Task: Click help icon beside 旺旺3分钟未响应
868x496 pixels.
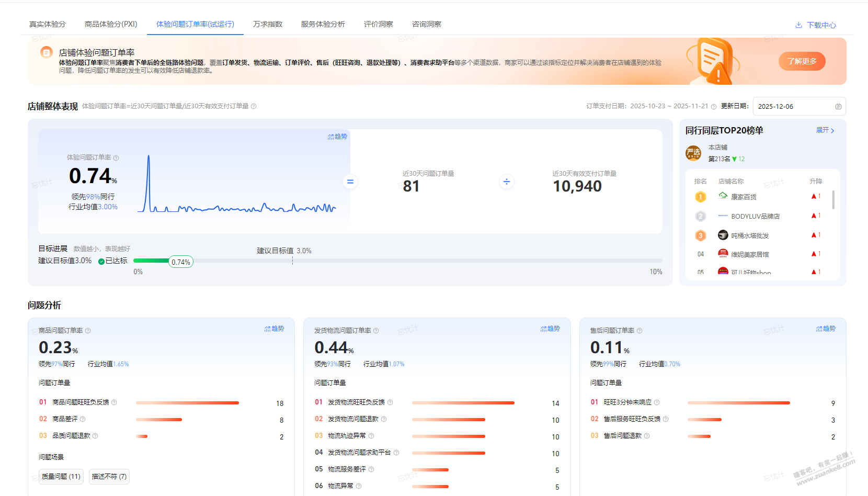Action: click(657, 402)
